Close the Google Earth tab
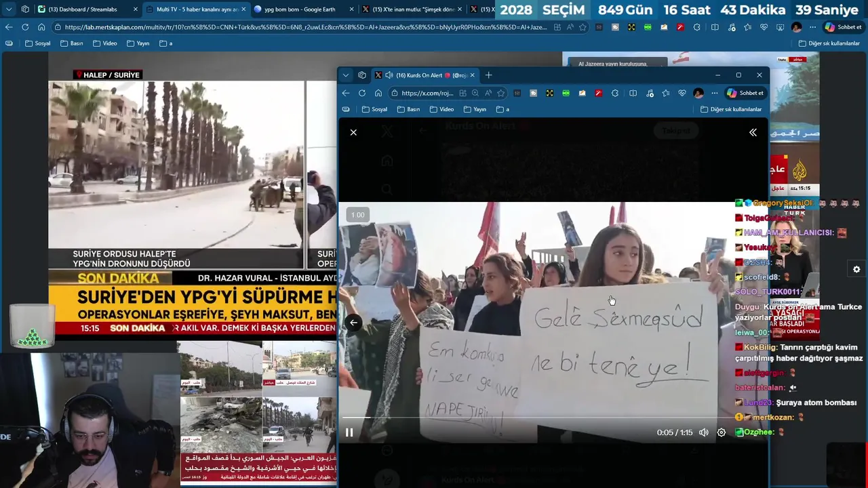Viewport: 868px width, 488px height. (x=351, y=9)
